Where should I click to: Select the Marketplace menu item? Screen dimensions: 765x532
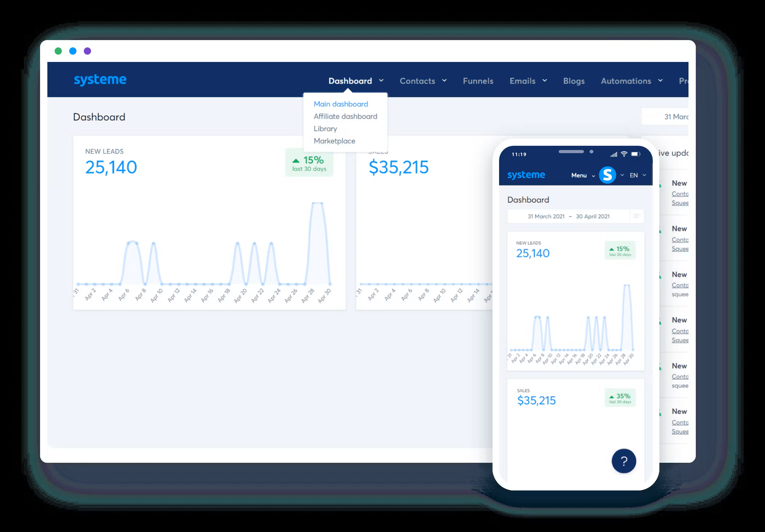click(334, 141)
